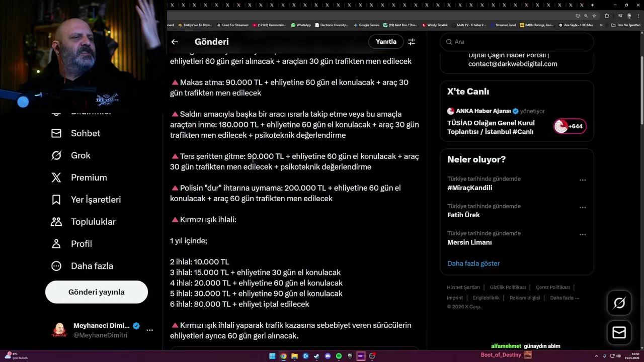Open Tüm Yer İşaretleri folder
644x362 pixels.
pyautogui.click(x=625, y=25)
